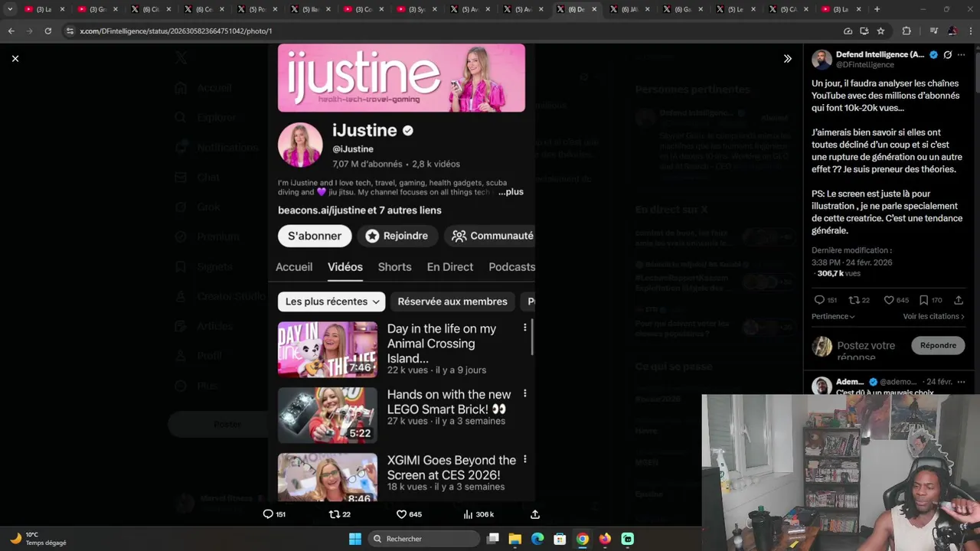Open the weather widget showing 10°C
The width and height of the screenshot is (980, 551).
tap(38, 539)
